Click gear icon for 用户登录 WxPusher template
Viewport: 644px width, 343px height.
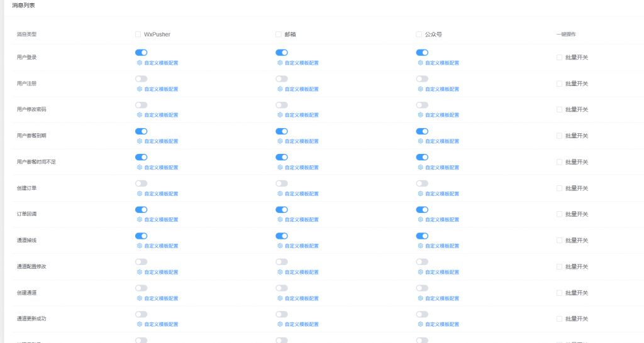coord(140,63)
